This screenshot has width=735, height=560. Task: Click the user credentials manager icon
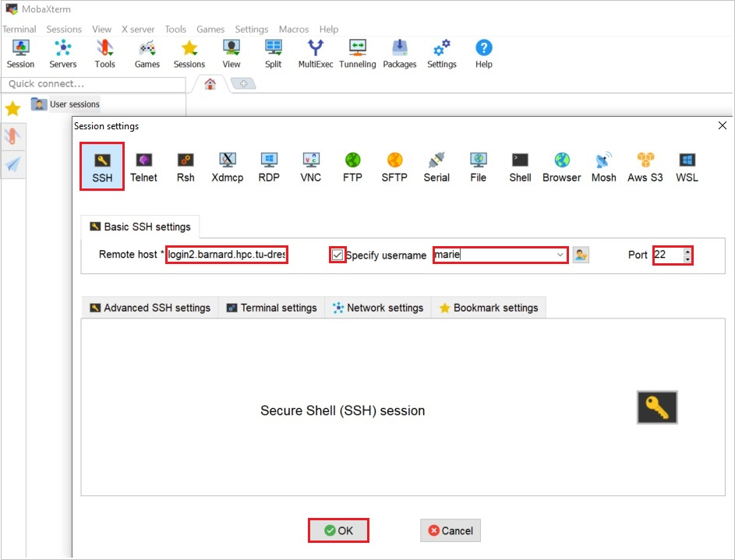click(x=581, y=255)
